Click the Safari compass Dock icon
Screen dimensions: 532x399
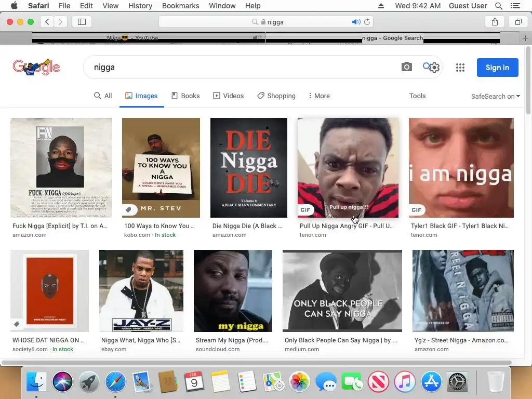click(115, 382)
